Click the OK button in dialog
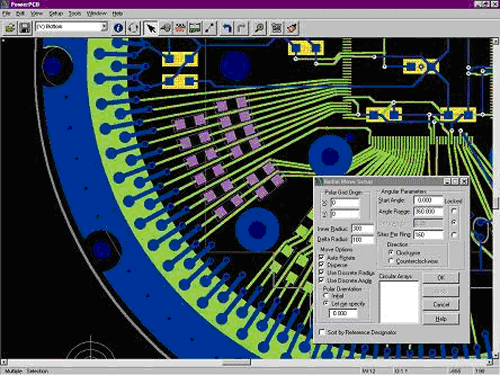The width and height of the screenshot is (500, 375). (441, 277)
